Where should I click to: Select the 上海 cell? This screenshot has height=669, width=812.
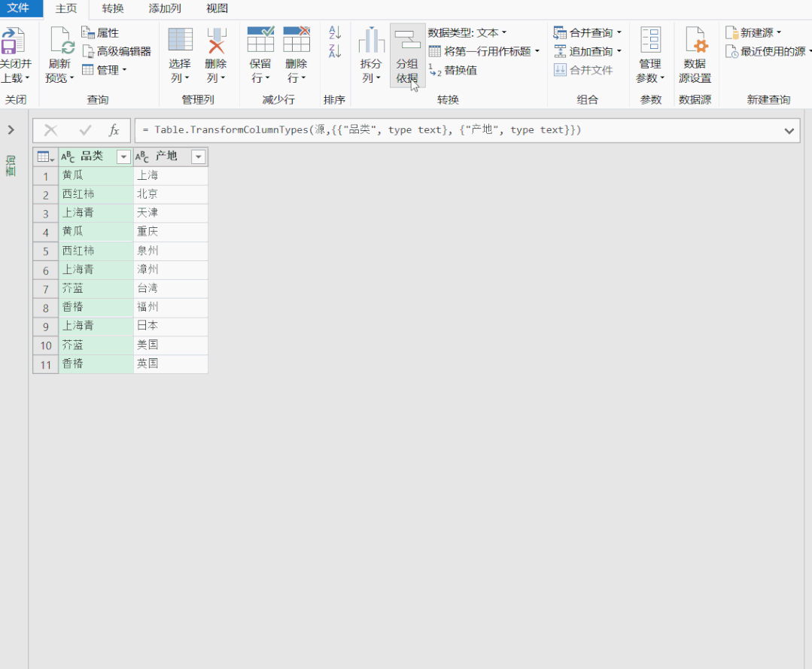170,175
